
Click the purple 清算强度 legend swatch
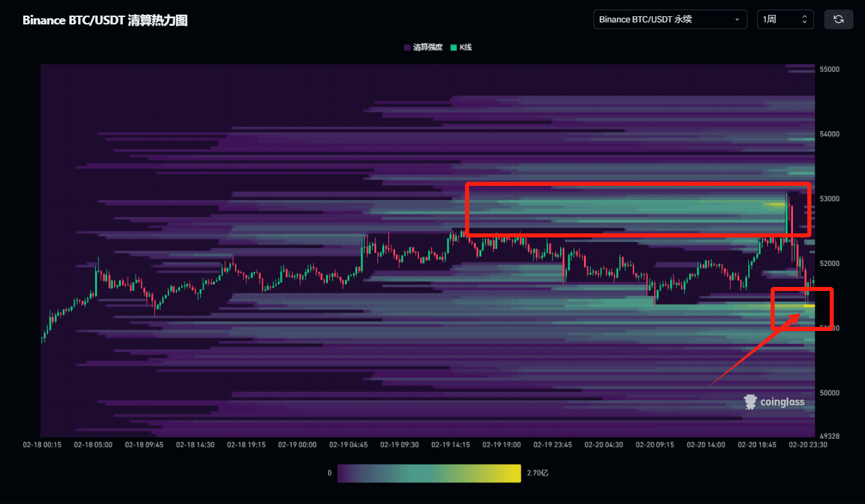tap(406, 47)
